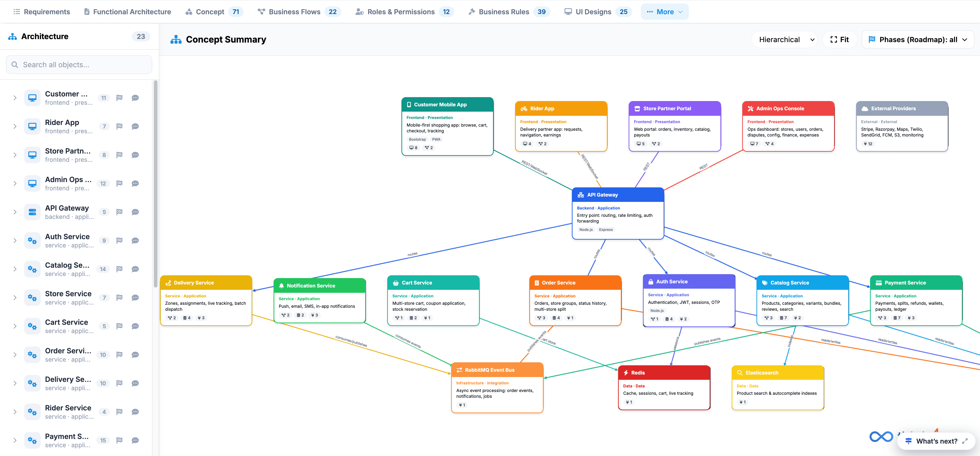The height and width of the screenshot is (456, 980).
Task: Select the External Providers node
Action: (x=902, y=126)
